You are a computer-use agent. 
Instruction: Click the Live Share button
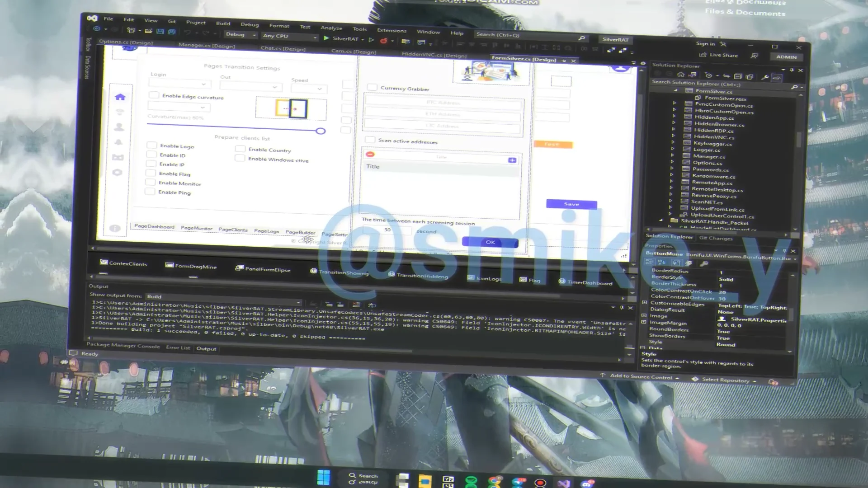point(719,55)
